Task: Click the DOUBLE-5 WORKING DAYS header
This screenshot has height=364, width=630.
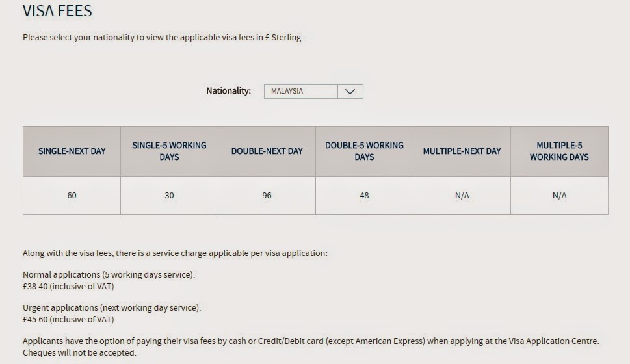Action: pos(365,151)
